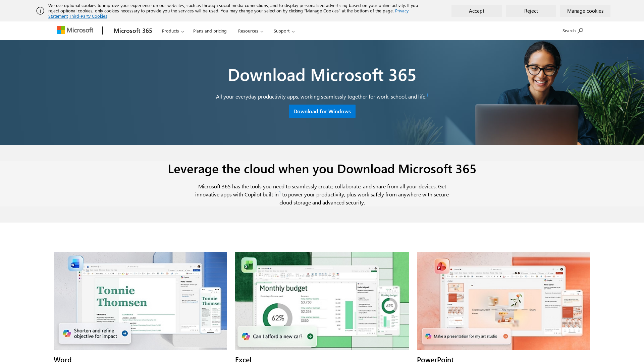Click arrow beside 'Shorten and refine objective'
This screenshot has width=644, height=362.
click(x=125, y=334)
